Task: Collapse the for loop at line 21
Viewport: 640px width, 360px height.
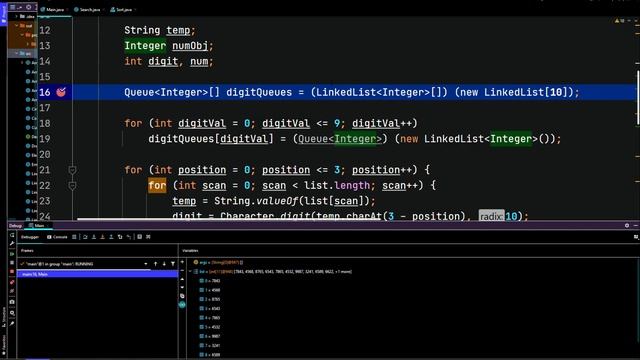Action: point(72,170)
